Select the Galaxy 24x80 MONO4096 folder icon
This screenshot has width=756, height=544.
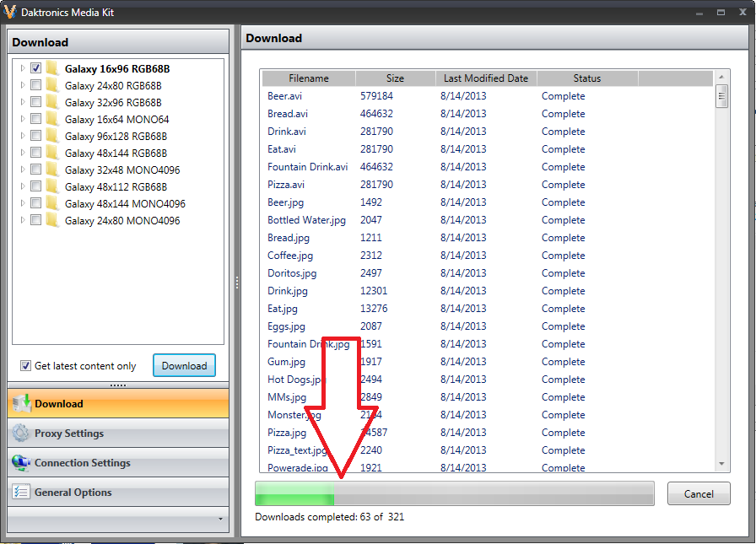coord(52,220)
